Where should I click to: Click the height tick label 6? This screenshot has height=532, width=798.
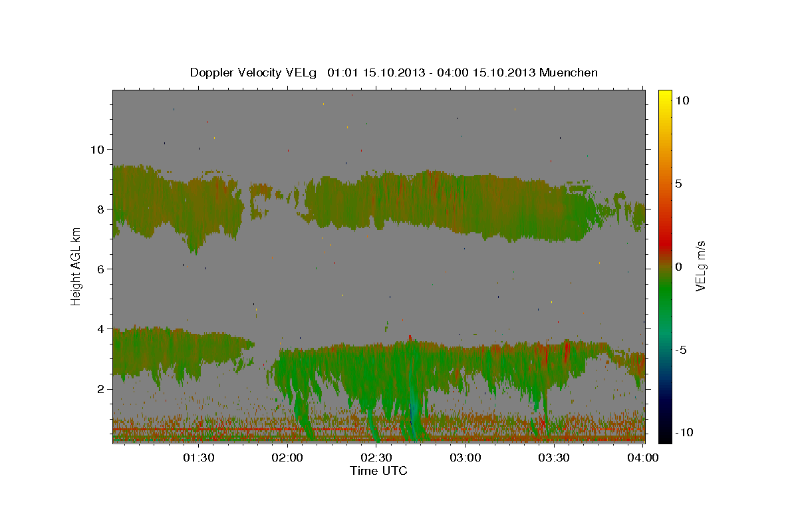(x=100, y=269)
